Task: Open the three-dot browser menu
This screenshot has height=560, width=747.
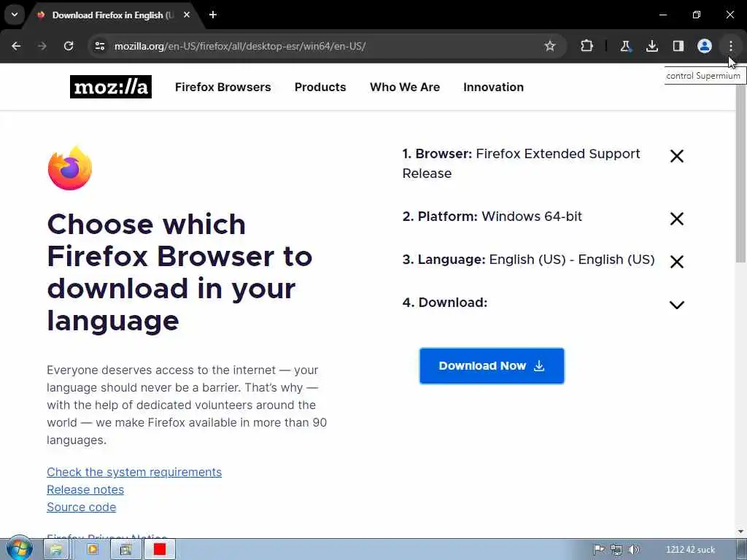Action: click(x=731, y=46)
